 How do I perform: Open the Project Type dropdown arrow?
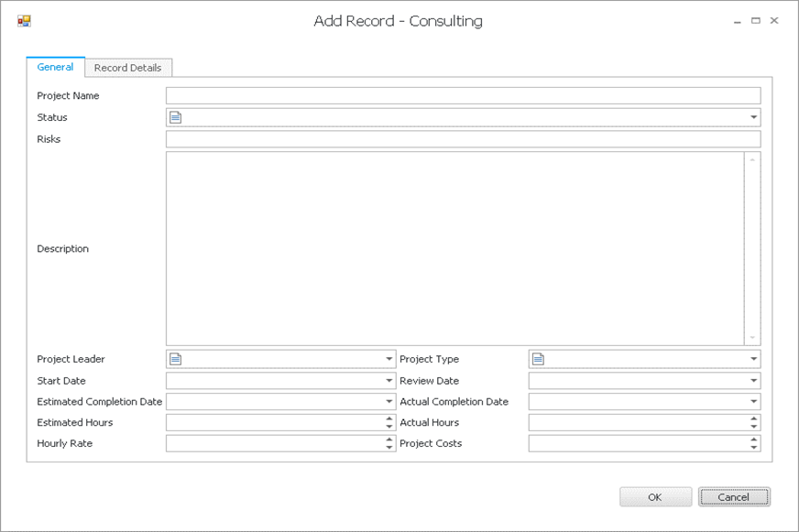click(x=753, y=359)
